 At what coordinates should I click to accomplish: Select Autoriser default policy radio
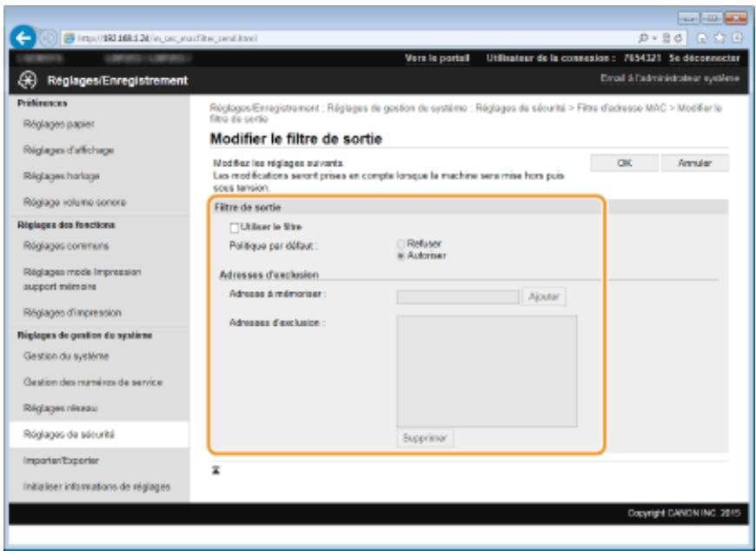(x=401, y=256)
